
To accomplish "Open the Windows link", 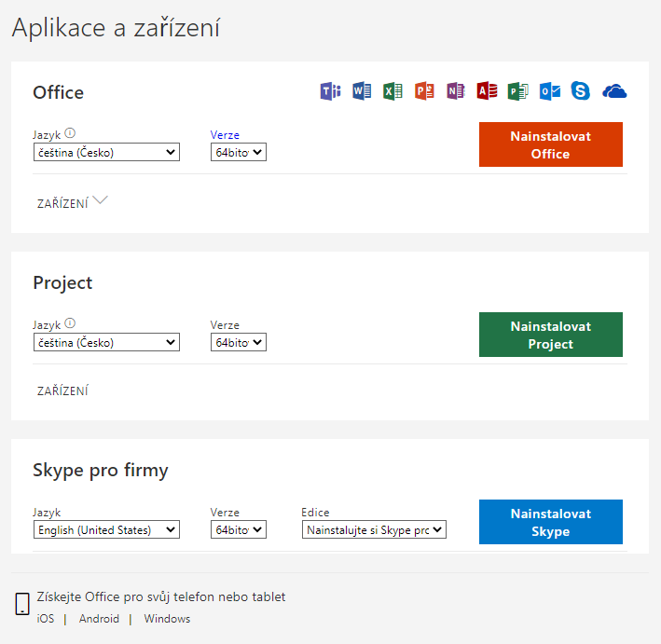I will pyautogui.click(x=167, y=619).
